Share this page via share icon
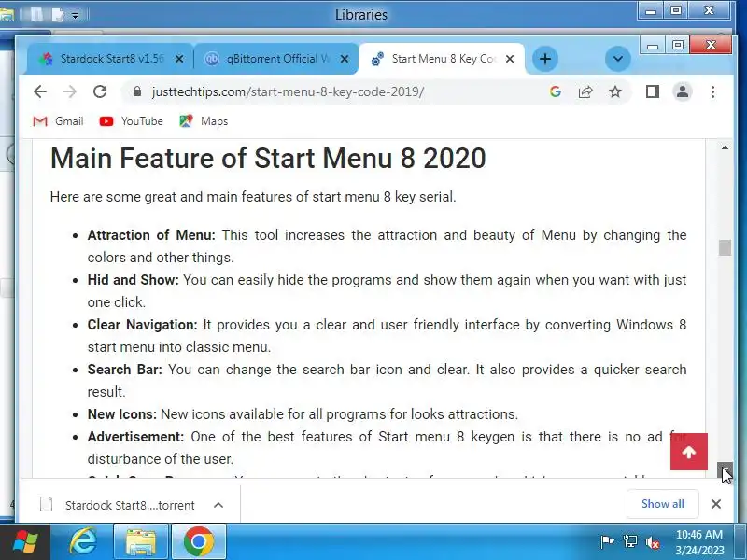 coord(585,91)
